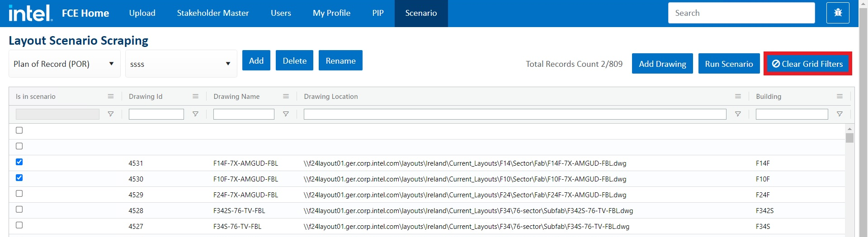Click the Drawing Location filter funnel icon
868x237 pixels.
(738, 114)
